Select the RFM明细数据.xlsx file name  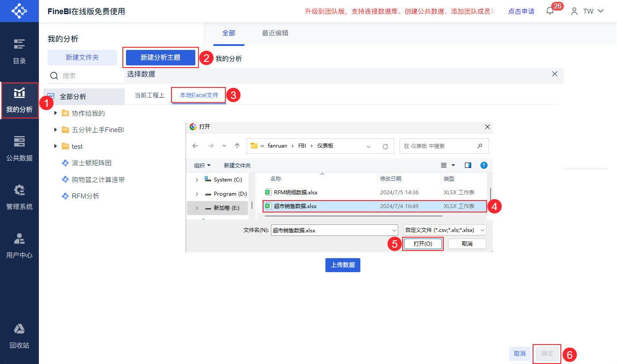point(296,192)
